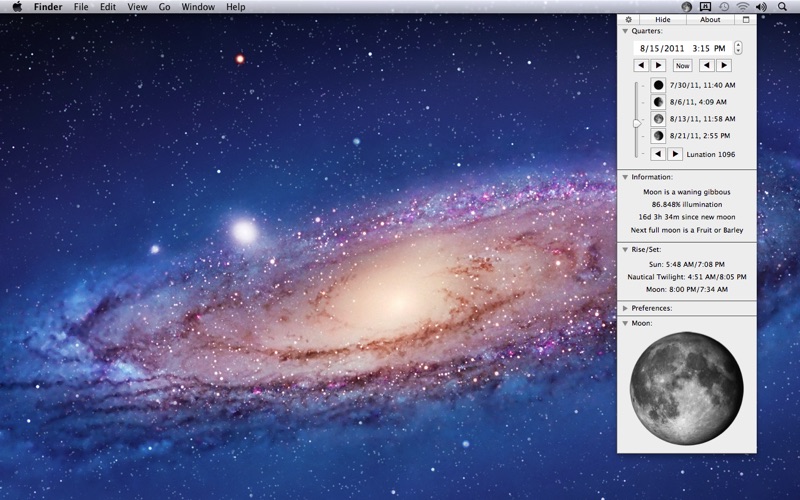
Task: Click the Hide button in moon panel
Action: click(x=663, y=19)
